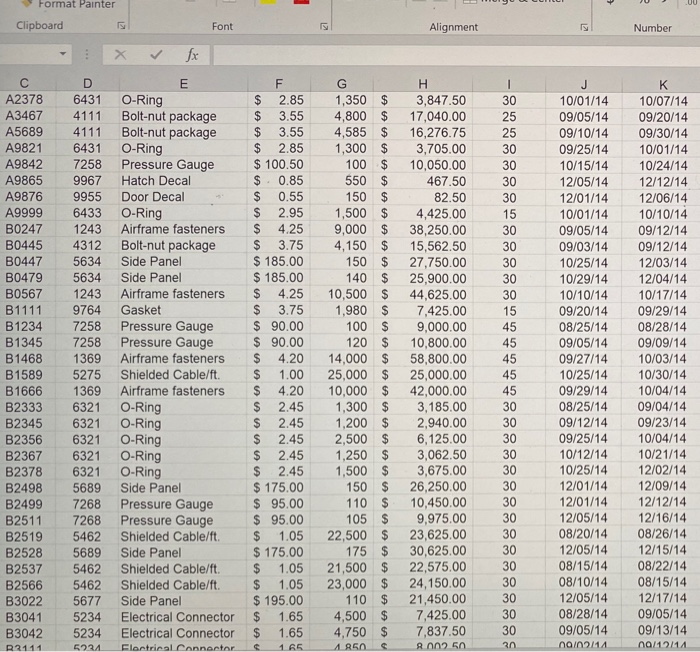This screenshot has height=652, width=700.
Task: Select supplier code 9764 cell
Action: pos(88,310)
